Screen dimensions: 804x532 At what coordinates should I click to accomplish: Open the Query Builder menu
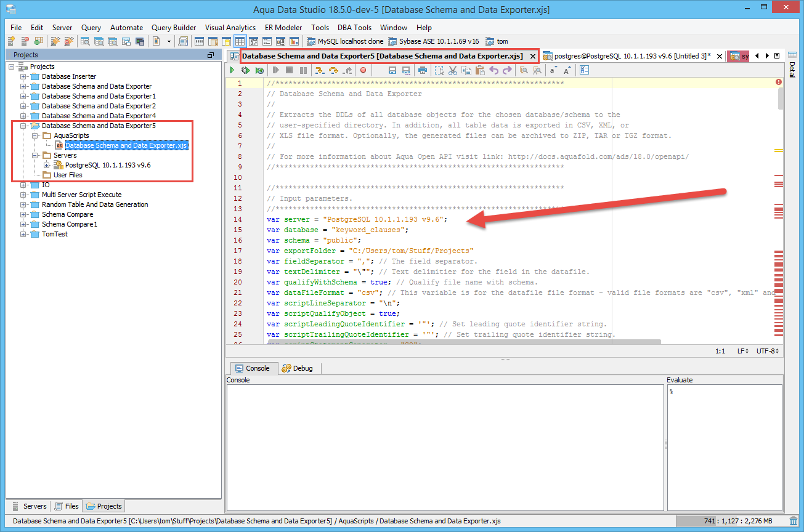pyautogui.click(x=174, y=28)
